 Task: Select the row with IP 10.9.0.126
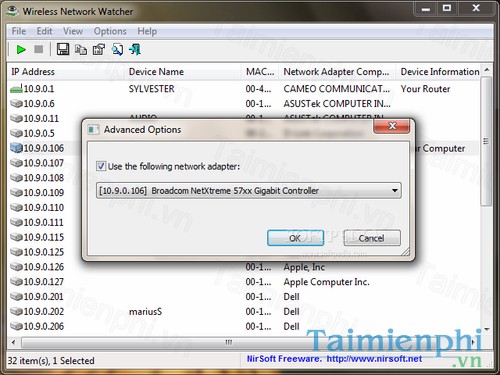point(244,267)
